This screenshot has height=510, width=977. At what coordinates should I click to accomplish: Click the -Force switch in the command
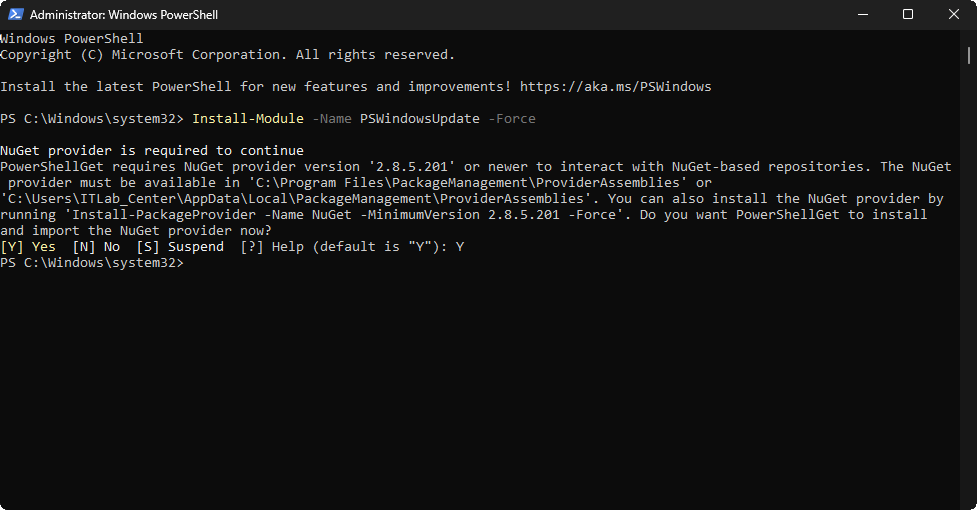point(512,118)
